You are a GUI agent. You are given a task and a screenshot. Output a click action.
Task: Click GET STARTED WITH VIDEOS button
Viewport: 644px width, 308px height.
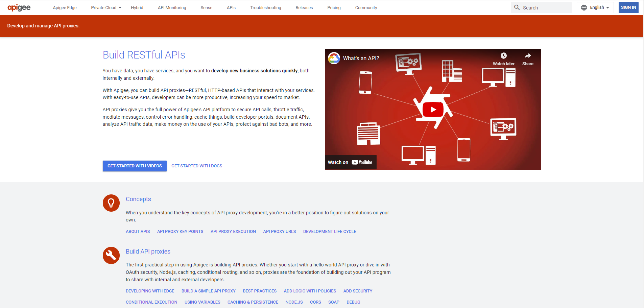(134, 166)
